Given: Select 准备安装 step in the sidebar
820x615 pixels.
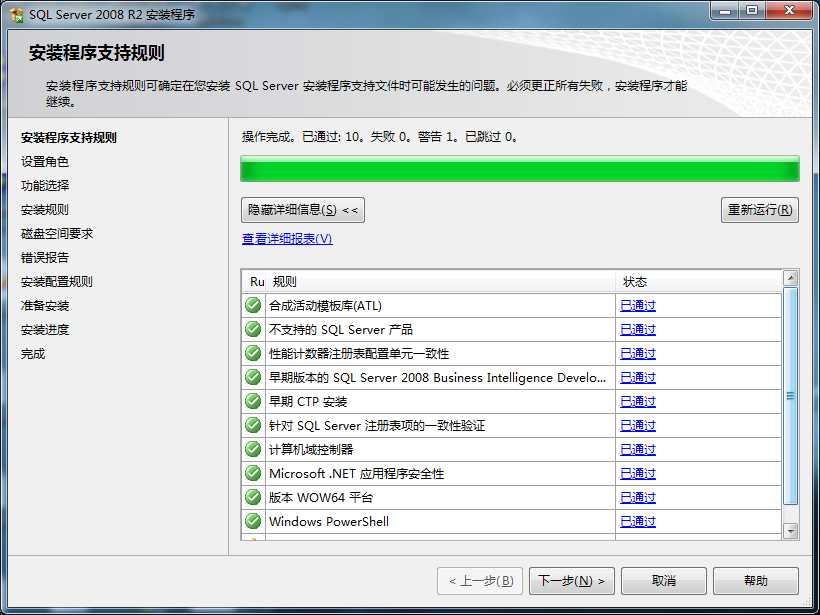Looking at the screenshot, I should [x=45, y=306].
